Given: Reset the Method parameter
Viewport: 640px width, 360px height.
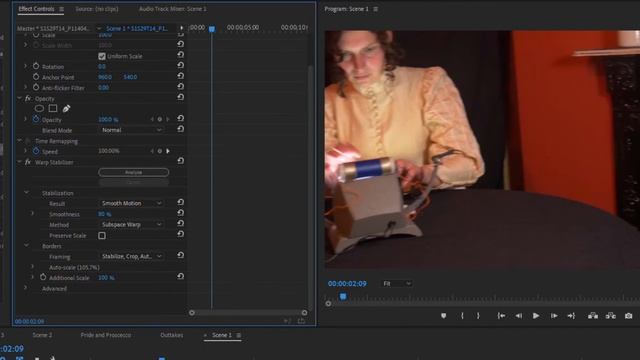Looking at the screenshot, I should (180, 224).
